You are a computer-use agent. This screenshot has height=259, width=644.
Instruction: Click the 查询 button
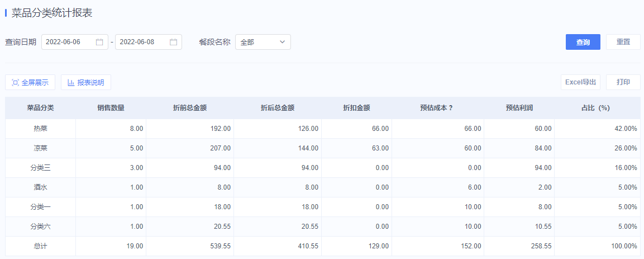583,42
